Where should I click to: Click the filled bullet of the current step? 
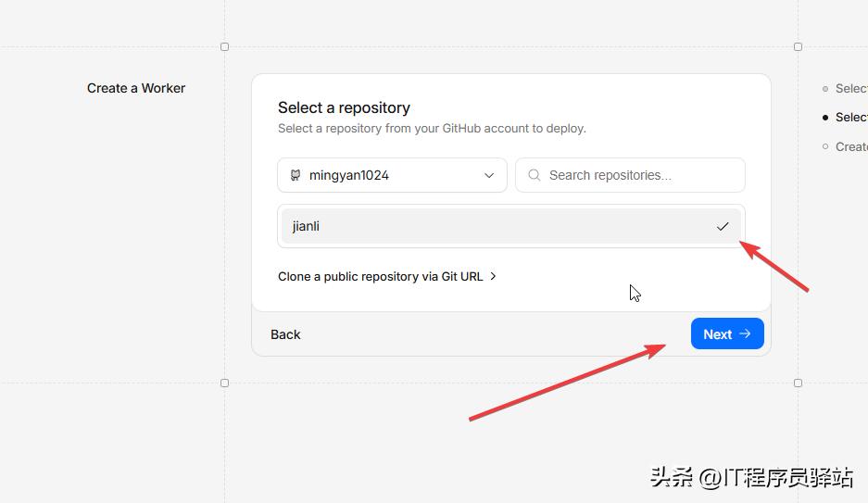pyautogui.click(x=825, y=118)
